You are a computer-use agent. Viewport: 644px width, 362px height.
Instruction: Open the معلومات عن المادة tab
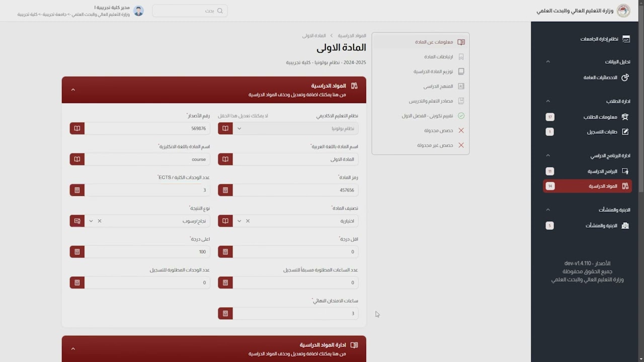click(421, 42)
